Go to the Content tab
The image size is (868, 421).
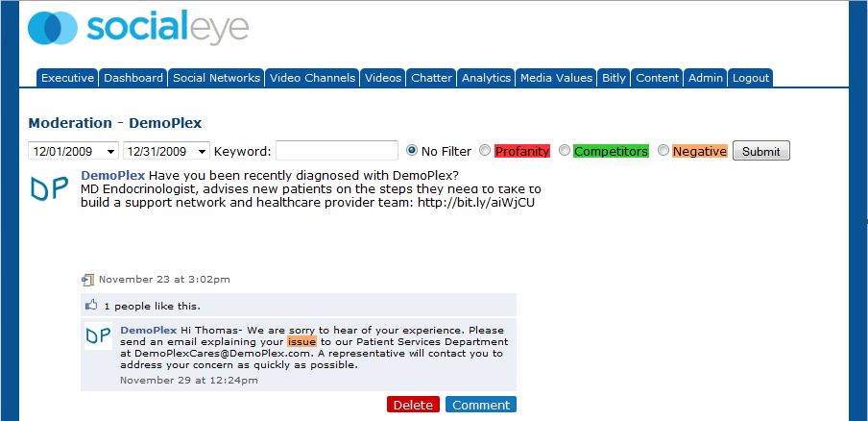point(657,78)
